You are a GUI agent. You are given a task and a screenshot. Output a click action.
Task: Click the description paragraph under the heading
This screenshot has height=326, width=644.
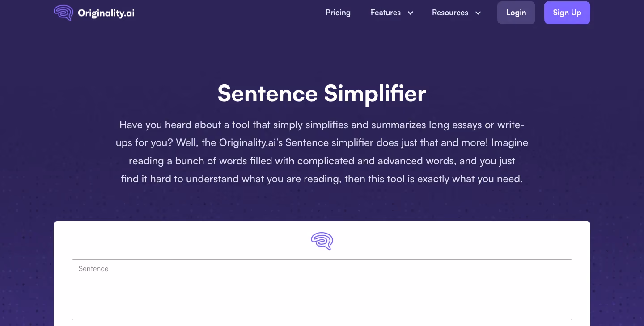tap(322, 152)
